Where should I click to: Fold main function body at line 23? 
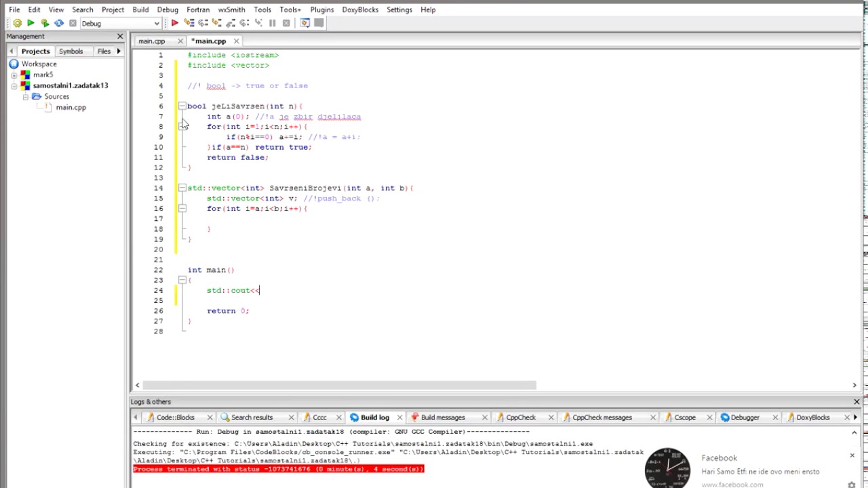[182, 280]
